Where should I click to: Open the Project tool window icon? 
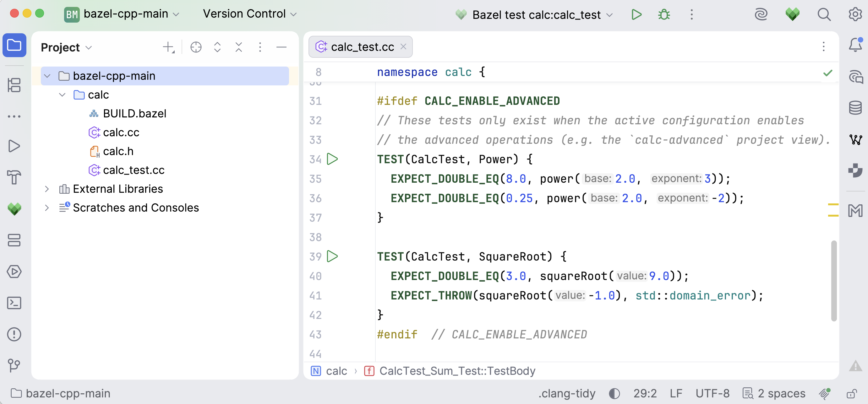pyautogui.click(x=14, y=45)
